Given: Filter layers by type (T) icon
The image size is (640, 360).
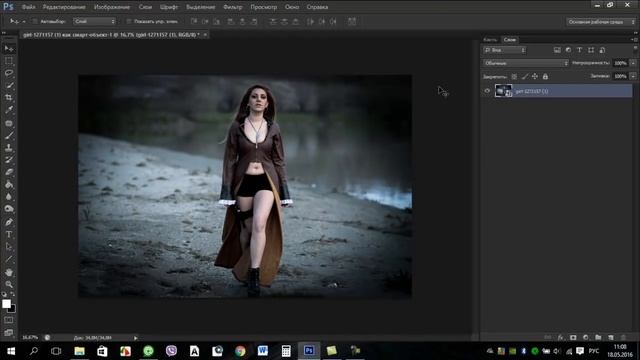Looking at the screenshot, I should [579, 50].
